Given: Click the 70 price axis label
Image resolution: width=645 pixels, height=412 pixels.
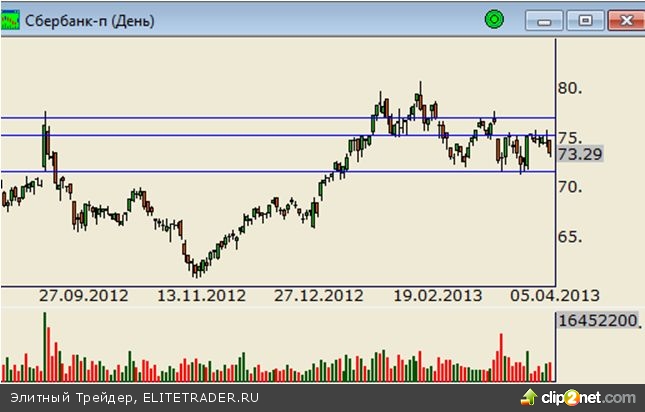Looking at the screenshot, I should click(x=571, y=187).
